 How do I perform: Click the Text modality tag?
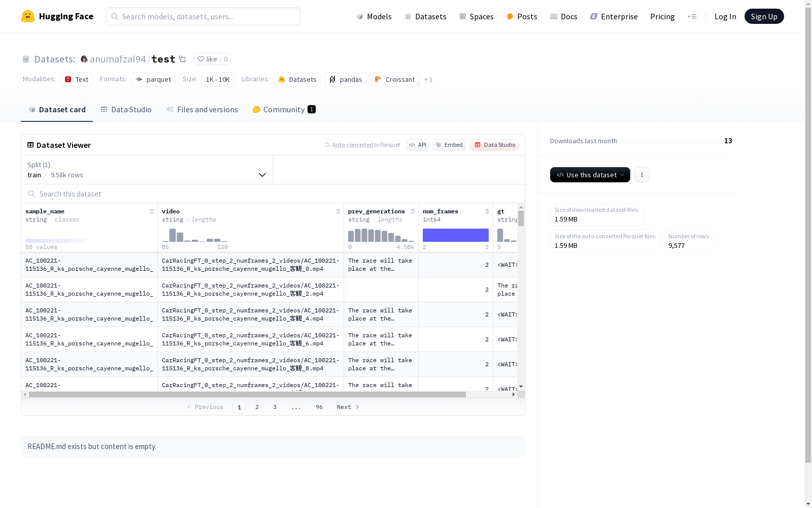[x=77, y=79]
